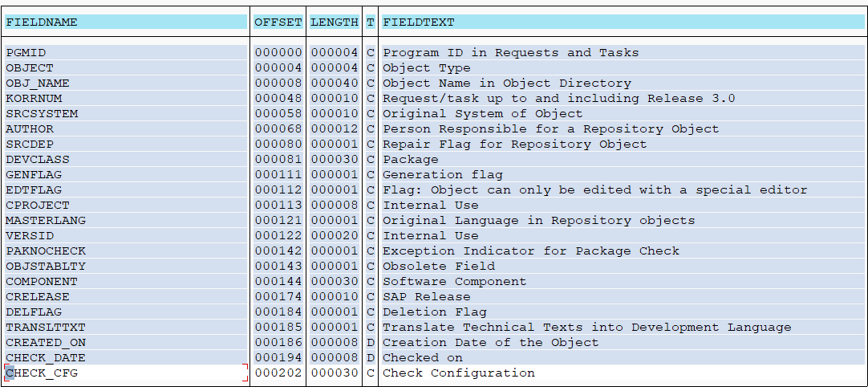The height and width of the screenshot is (387, 868).
Task: Select the MASTERLANG field name
Action: point(46,221)
